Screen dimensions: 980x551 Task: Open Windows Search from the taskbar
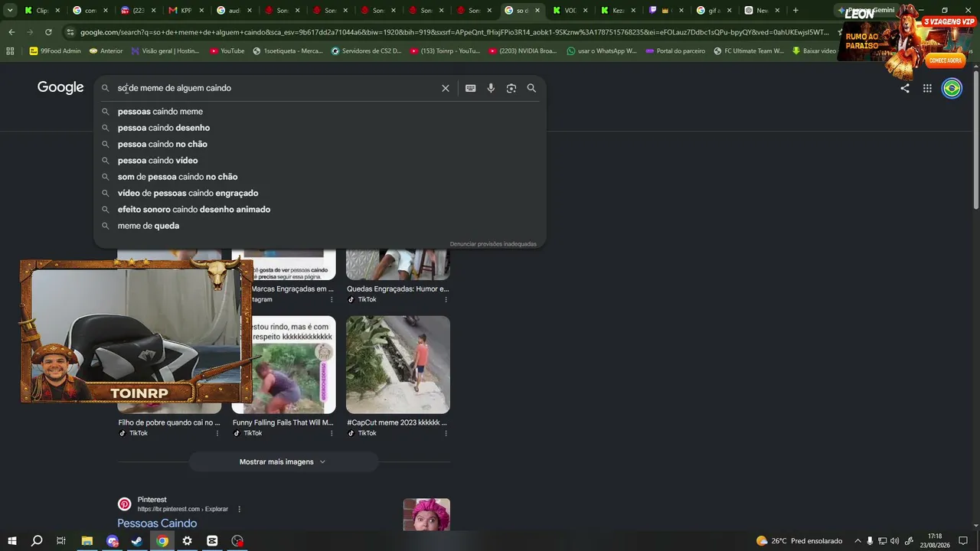click(36, 541)
